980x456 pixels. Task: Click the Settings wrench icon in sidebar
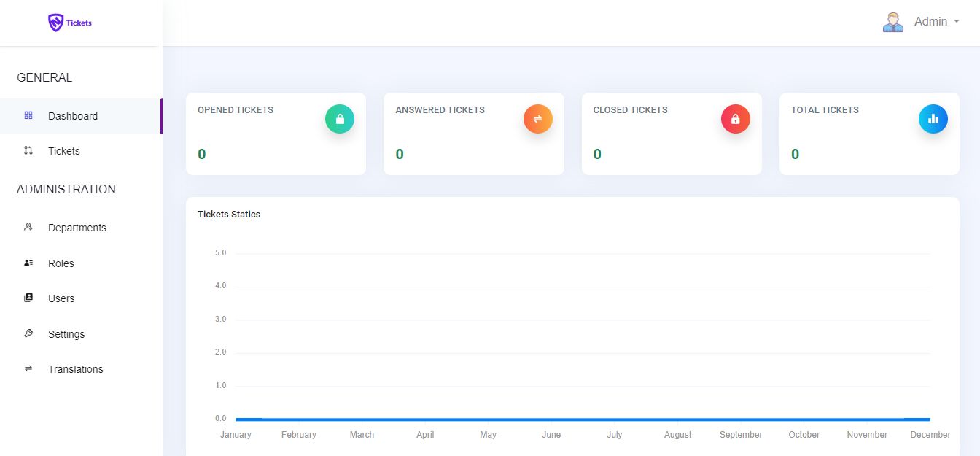(x=28, y=333)
